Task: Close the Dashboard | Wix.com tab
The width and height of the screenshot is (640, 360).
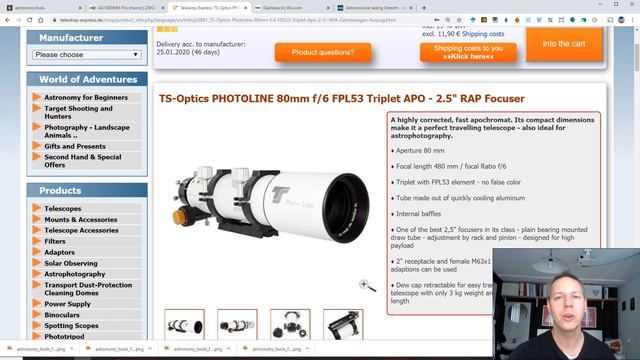Action: click(x=328, y=8)
